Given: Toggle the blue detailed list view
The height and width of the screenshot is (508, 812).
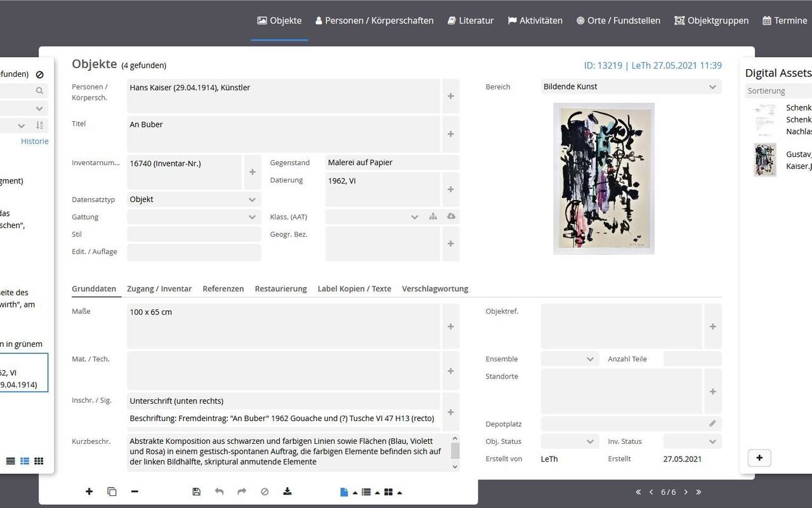Looking at the screenshot, I should pyautogui.click(x=25, y=461).
